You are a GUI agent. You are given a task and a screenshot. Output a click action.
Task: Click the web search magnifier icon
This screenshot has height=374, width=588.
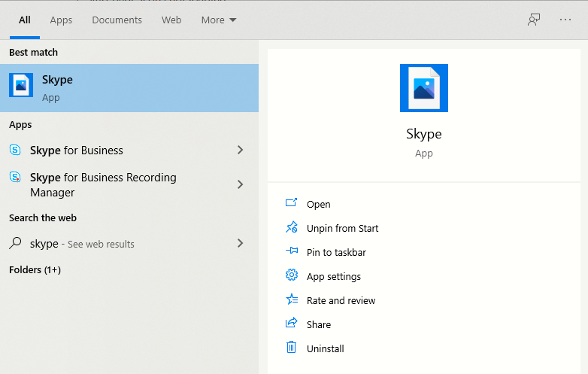click(x=15, y=243)
